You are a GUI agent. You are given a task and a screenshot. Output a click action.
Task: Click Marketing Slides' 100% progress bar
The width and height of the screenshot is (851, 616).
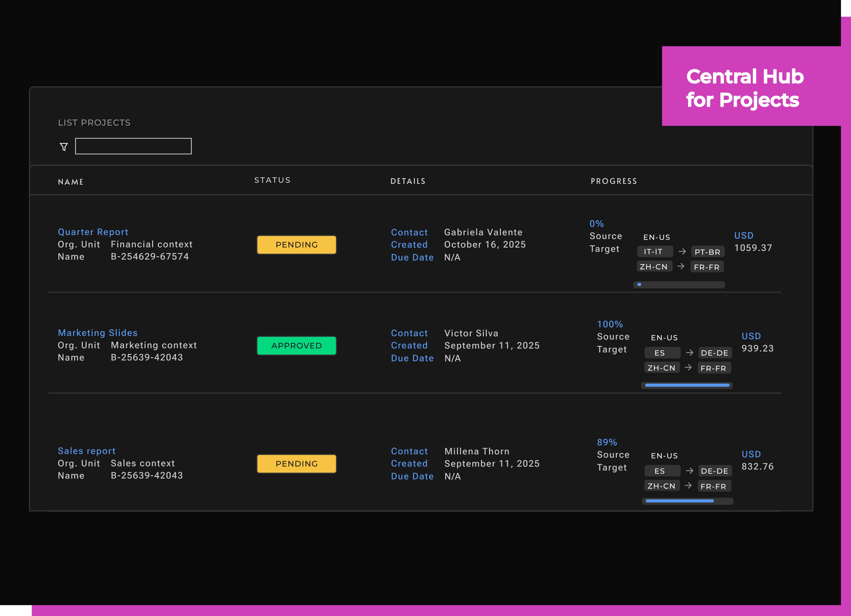point(687,385)
